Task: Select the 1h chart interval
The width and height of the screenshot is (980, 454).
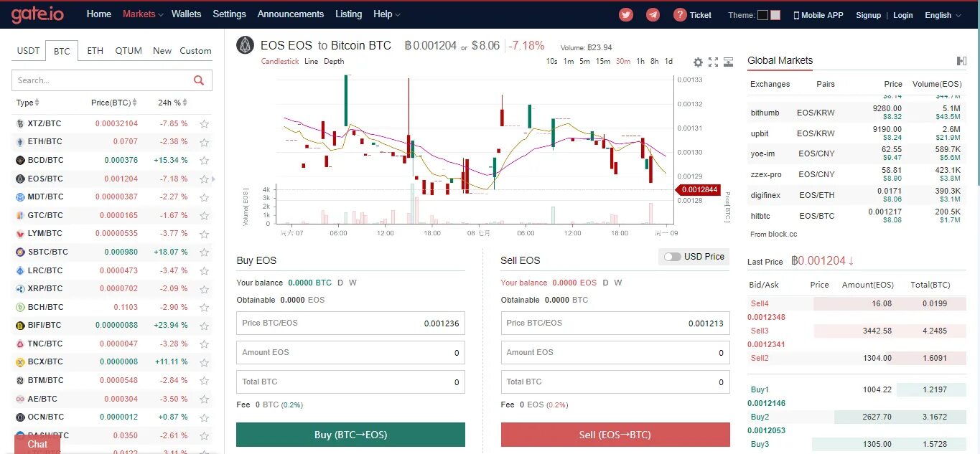Action: click(640, 62)
